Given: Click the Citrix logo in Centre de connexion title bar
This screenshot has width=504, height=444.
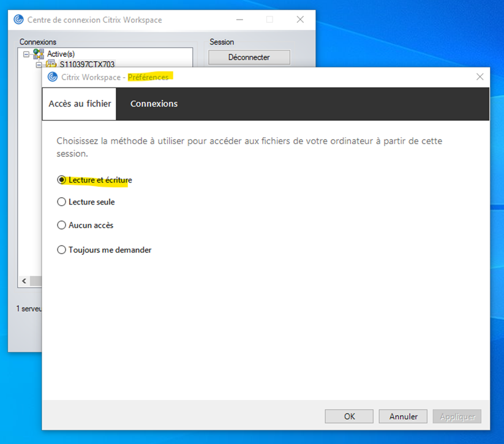Looking at the screenshot, I should (x=18, y=20).
